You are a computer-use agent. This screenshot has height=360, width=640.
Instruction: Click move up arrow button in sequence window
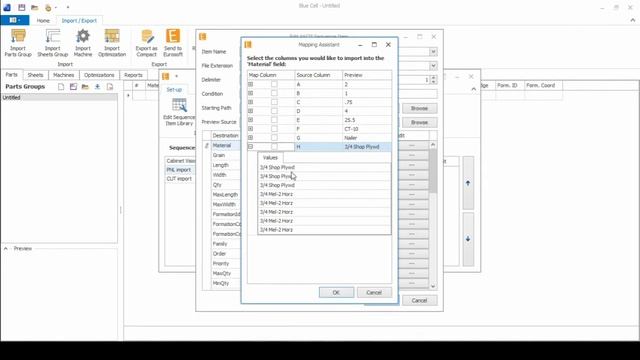tap(468, 183)
